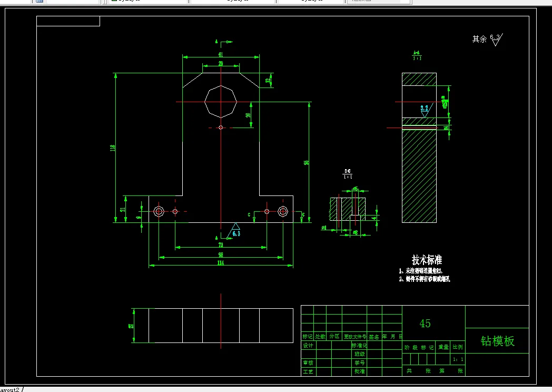The image size is (552, 392).
Task: Select the 阶段标记 label
Action: tap(419, 347)
